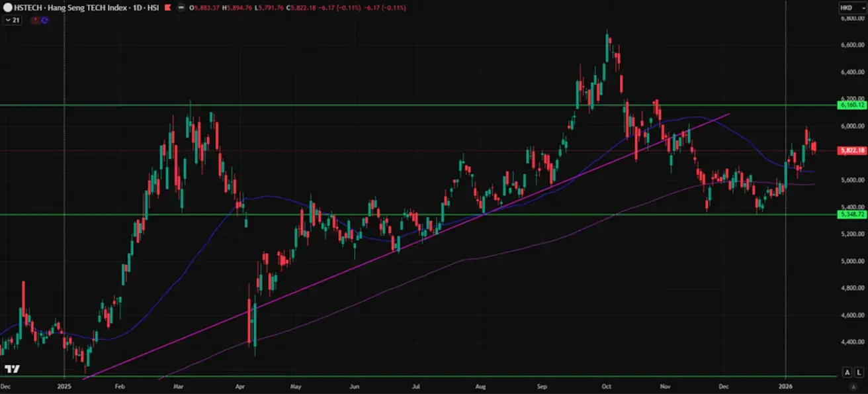The image size is (868, 394).
Task: Select the 5,348.72 green price label
Action: click(x=851, y=215)
